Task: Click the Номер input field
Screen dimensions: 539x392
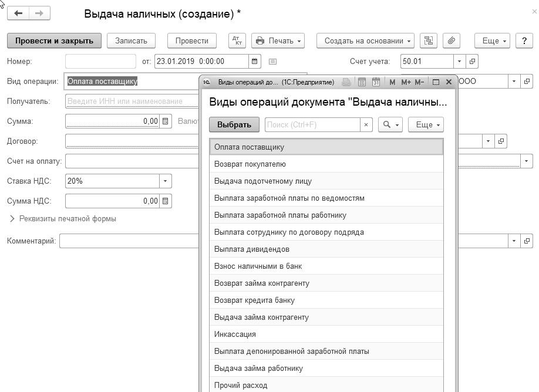Action: click(101, 62)
